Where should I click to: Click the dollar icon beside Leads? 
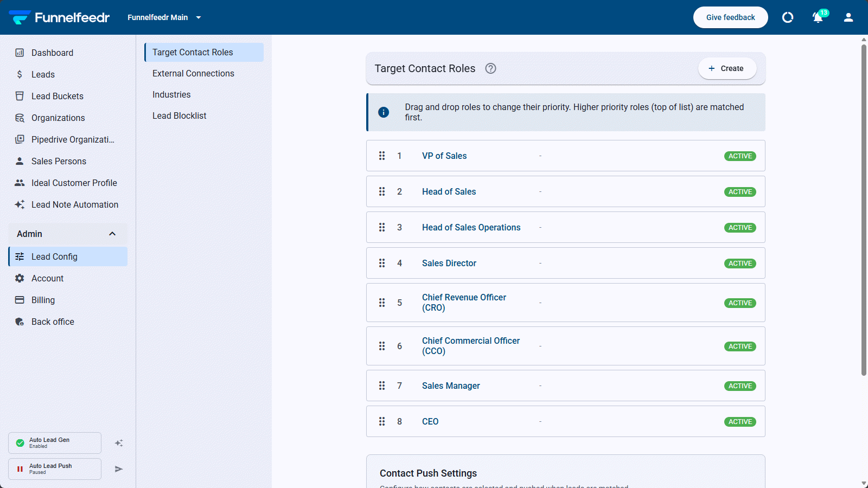[x=20, y=74]
